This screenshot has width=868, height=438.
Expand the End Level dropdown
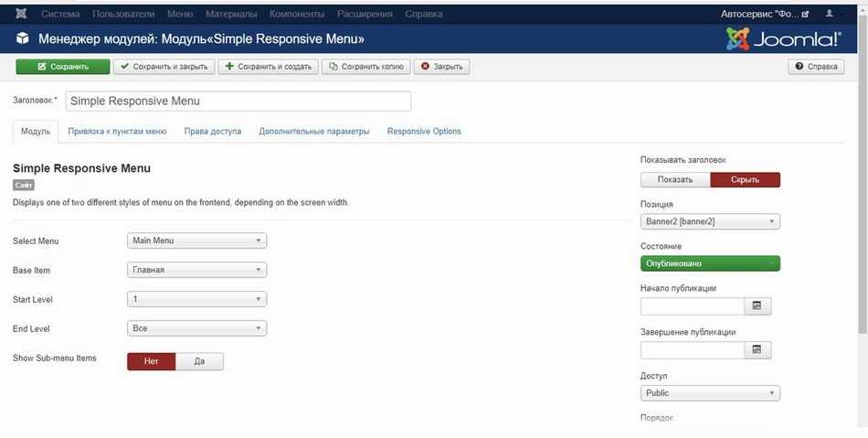click(x=196, y=328)
